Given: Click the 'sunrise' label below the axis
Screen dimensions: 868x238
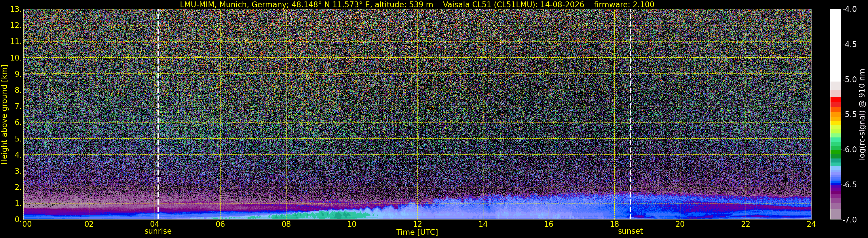Looking at the screenshot, I should pyautogui.click(x=158, y=231).
